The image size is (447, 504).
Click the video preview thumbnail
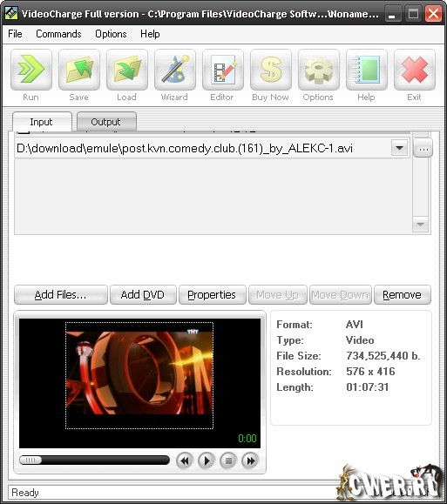tap(139, 375)
